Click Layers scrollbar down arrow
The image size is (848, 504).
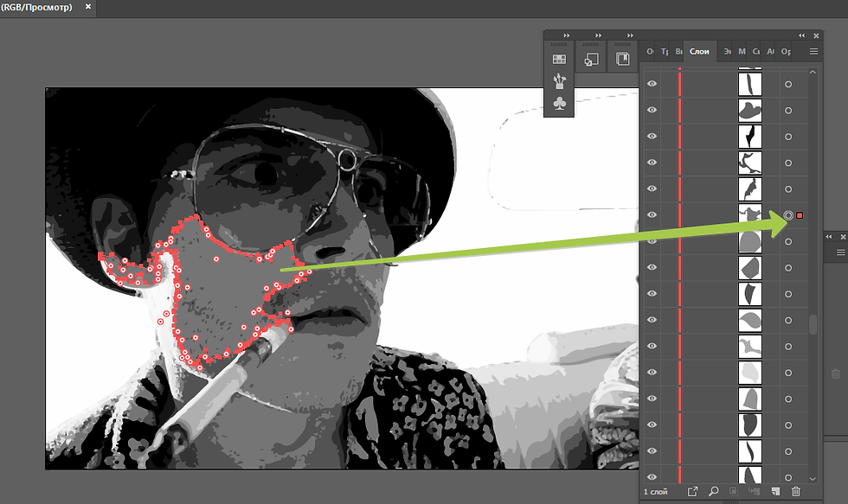813,479
